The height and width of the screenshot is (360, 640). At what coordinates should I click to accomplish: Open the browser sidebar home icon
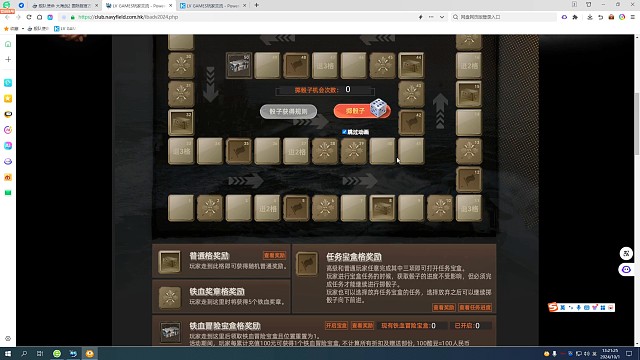click(x=8, y=44)
